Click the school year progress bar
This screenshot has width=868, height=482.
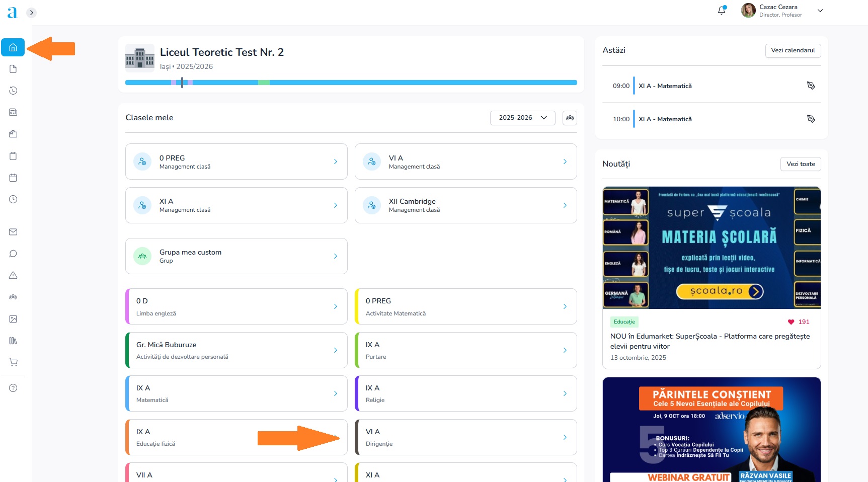click(351, 83)
